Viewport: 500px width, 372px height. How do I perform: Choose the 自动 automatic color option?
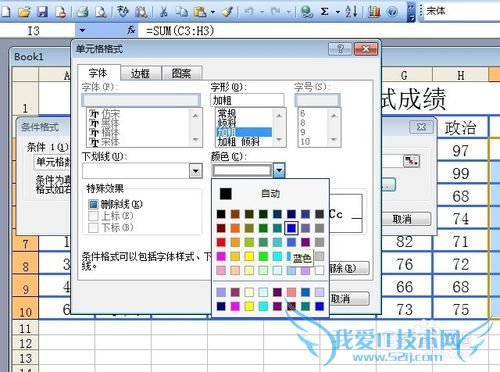(x=271, y=194)
